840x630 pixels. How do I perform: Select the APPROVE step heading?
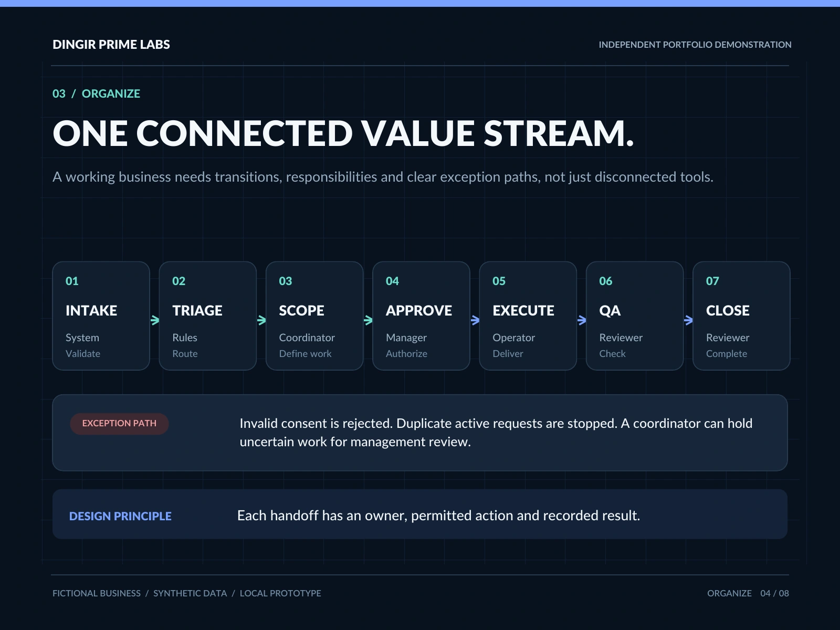point(419,311)
